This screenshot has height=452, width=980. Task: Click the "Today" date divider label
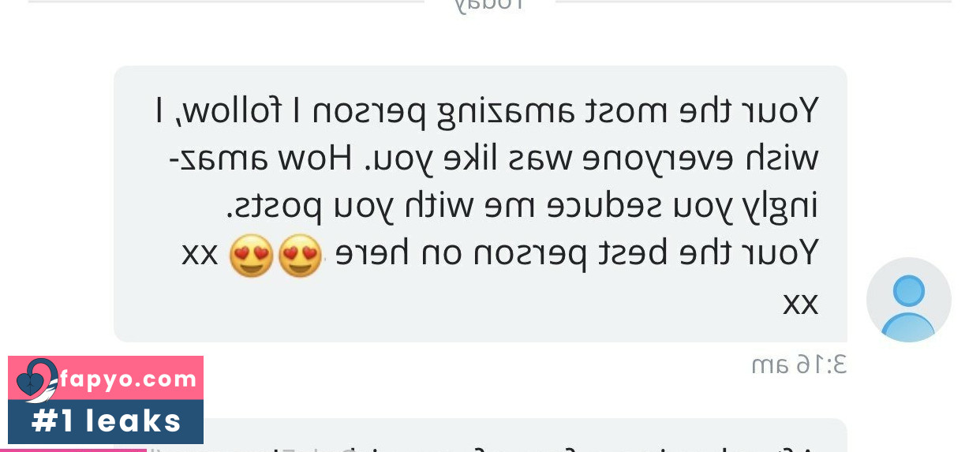(490, 4)
